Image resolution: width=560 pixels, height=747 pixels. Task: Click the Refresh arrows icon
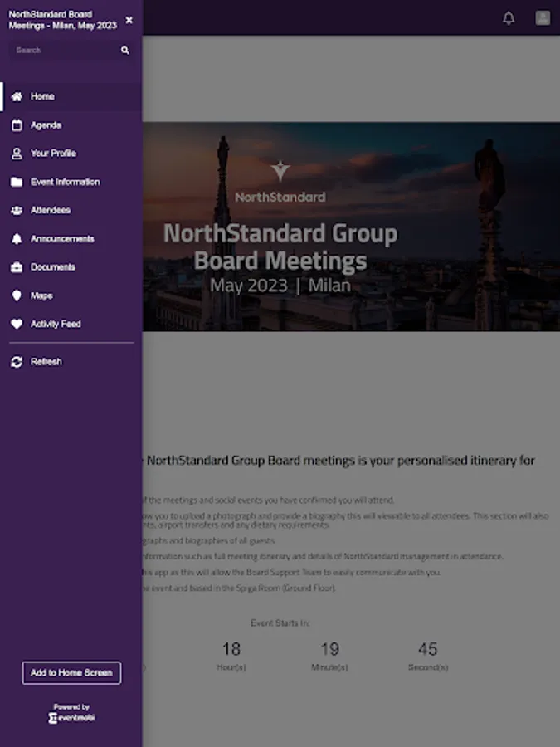[x=17, y=362]
